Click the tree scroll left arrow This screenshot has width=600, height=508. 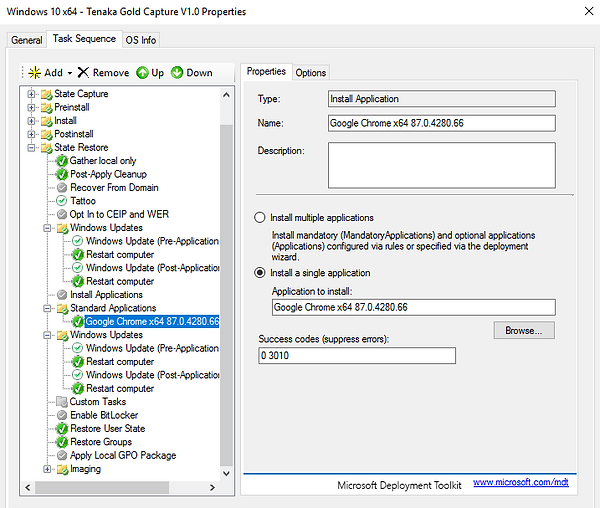(28, 487)
